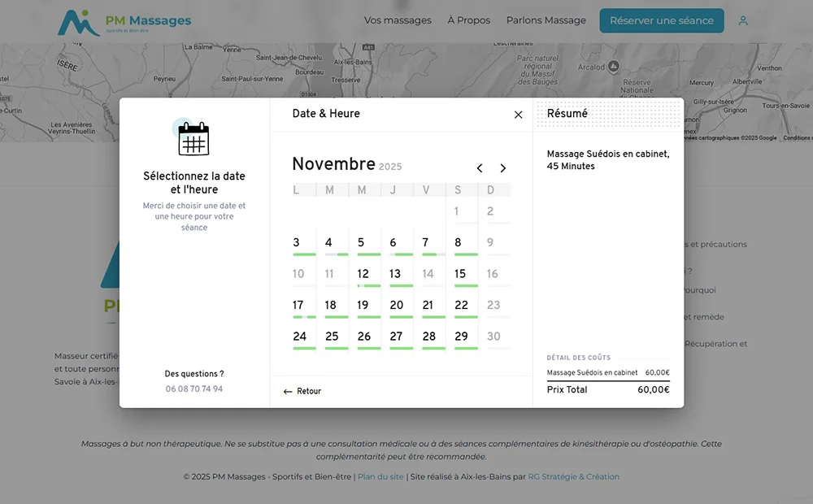This screenshot has height=504, width=813.
Task: Select November 24 in the date grid
Action: pyautogui.click(x=299, y=337)
